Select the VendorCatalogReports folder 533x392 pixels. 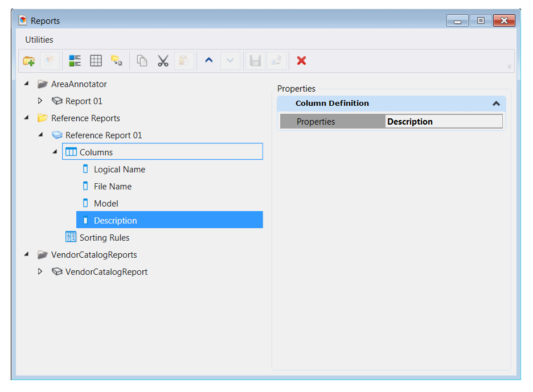point(94,255)
